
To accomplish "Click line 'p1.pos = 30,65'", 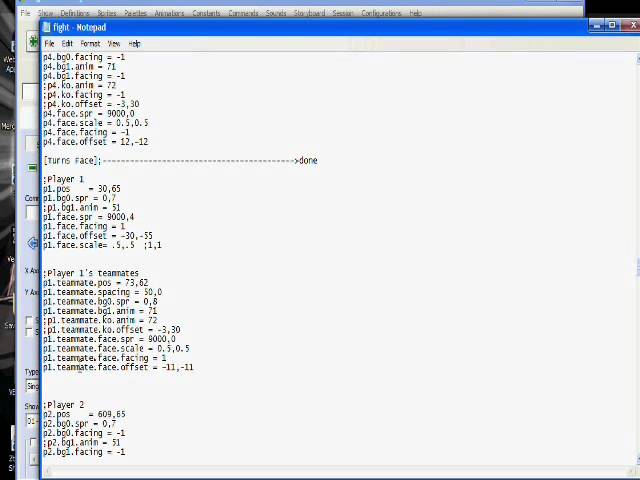I will pos(82,189).
